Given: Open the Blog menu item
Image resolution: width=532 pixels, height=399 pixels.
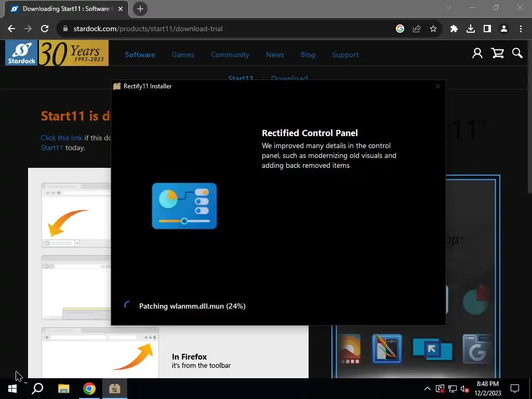Looking at the screenshot, I should coord(308,55).
